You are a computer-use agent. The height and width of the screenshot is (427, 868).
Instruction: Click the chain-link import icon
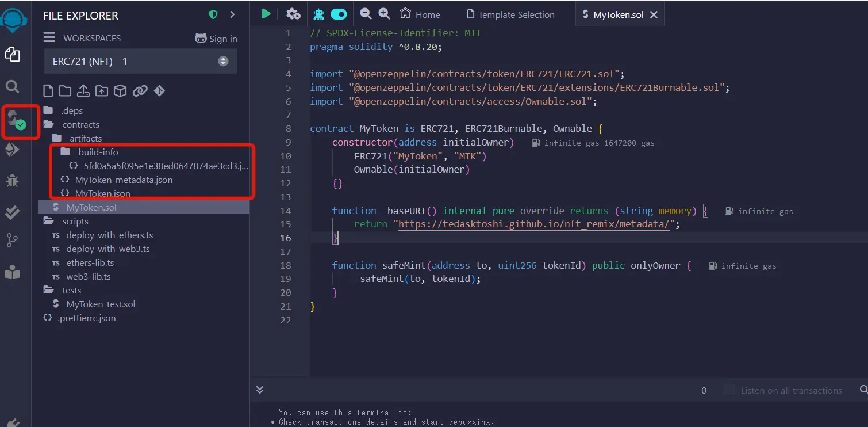140,91
